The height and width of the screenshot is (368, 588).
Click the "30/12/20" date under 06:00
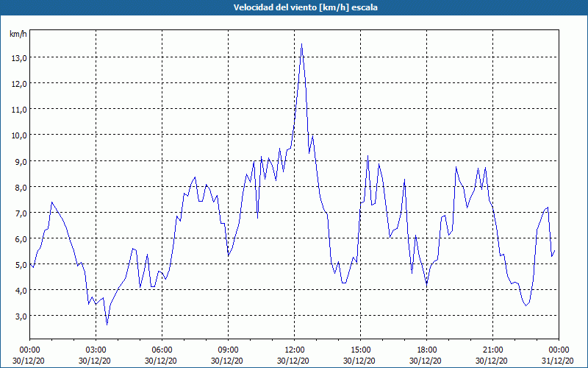click(x=161, y=361)
